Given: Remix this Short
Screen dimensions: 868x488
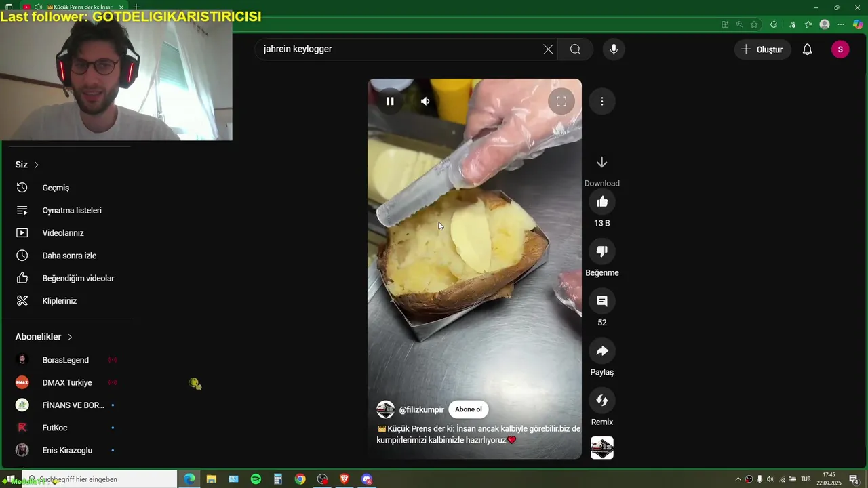Looking at the screenshot, I should [x=602, y=401].
